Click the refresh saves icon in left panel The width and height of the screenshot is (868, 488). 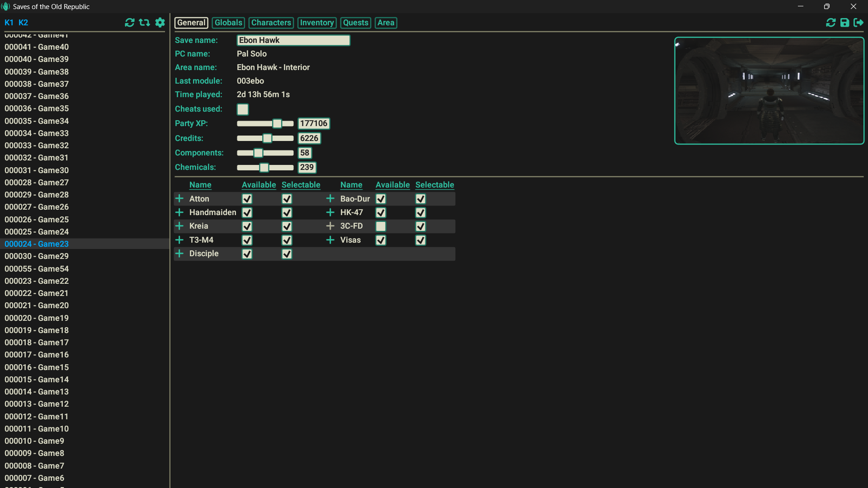[130, 23]
